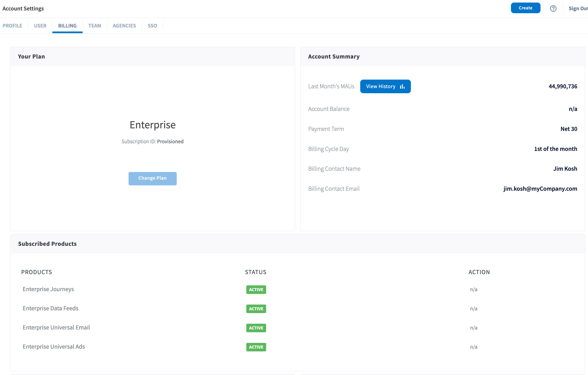Image resolution: width=588 pixels, height=375 pixels.
Task: Click the Sign Out link
Action: click(x=578, y=9)
